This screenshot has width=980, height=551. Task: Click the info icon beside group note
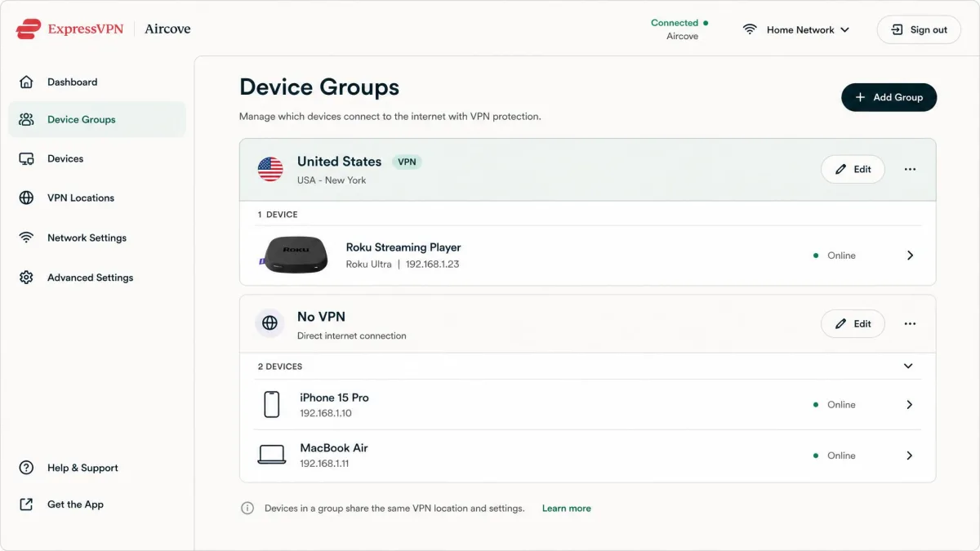[247, 508]
